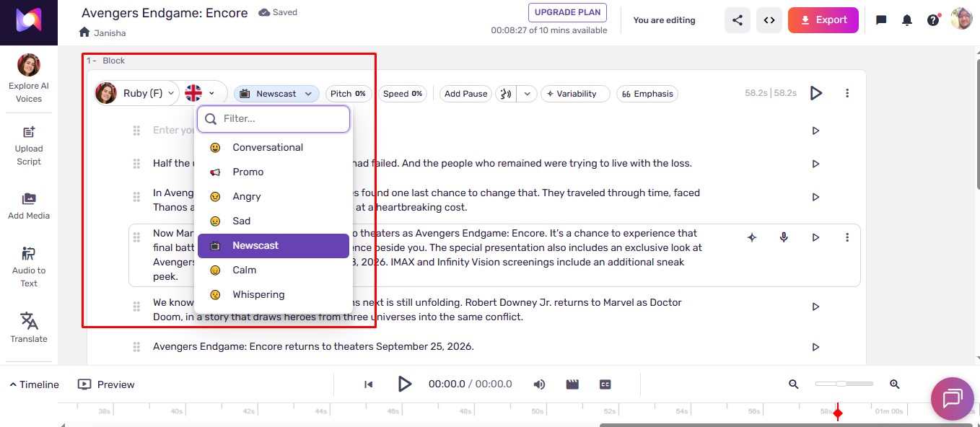Select Whispering style
980x427 pixels.
[x=274, y=294]
